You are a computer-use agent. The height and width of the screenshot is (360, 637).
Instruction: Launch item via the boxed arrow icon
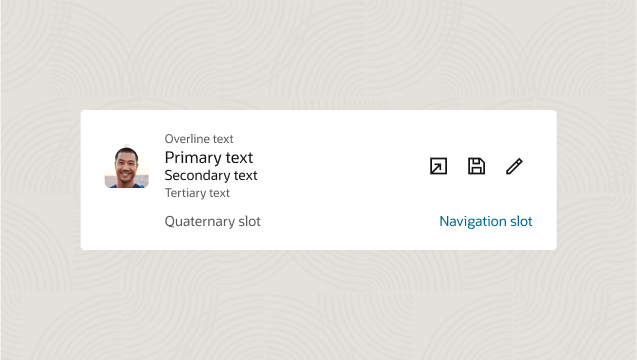pyautogui.click(x=438, y=166)
